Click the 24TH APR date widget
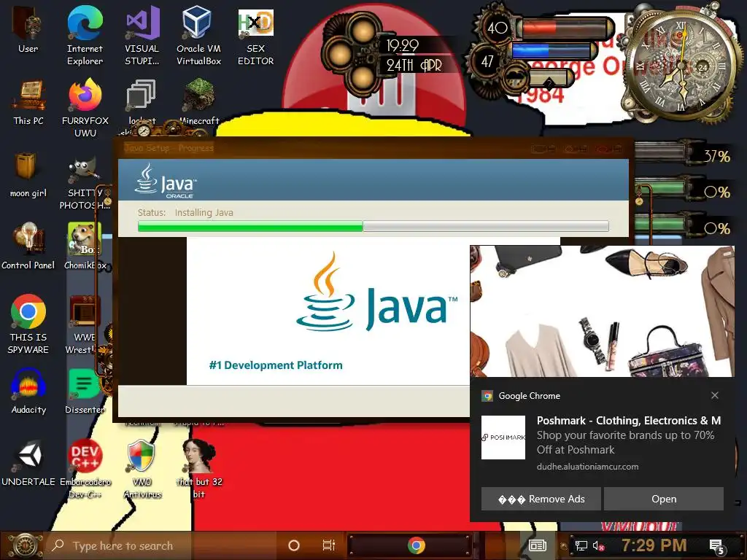Screen dimensions: 747x560 tap(414, 65)
